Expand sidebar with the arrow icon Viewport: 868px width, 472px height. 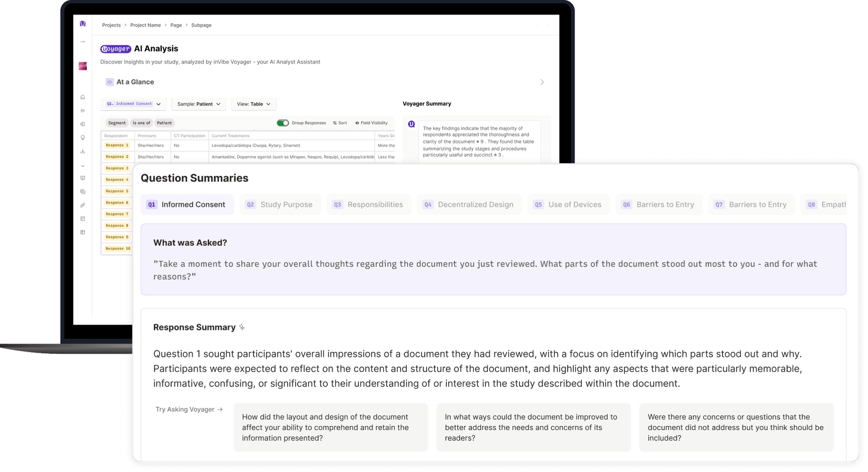pos(83,42)
